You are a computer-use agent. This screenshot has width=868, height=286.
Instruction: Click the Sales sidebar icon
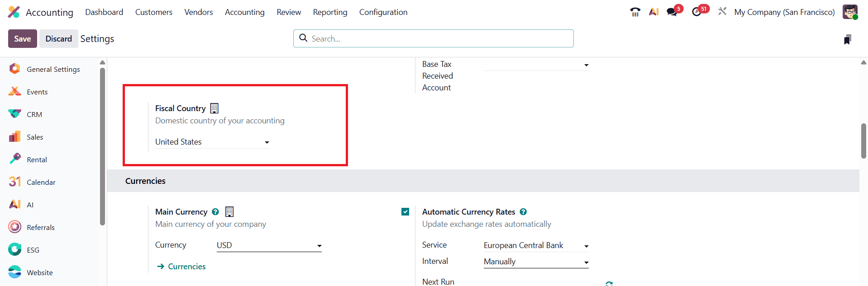(14, 136)
